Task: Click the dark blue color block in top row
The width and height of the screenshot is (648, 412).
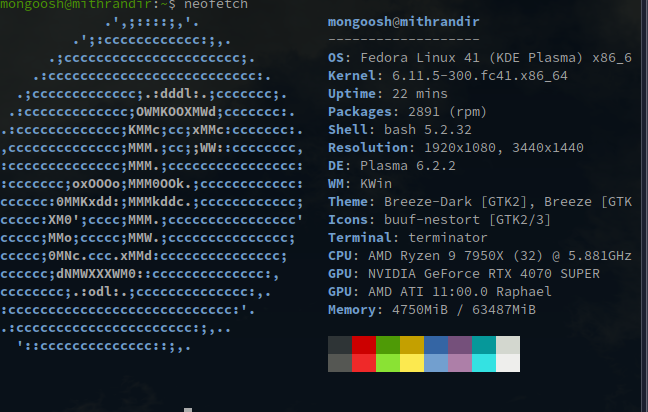Action: tap(436, 345)
